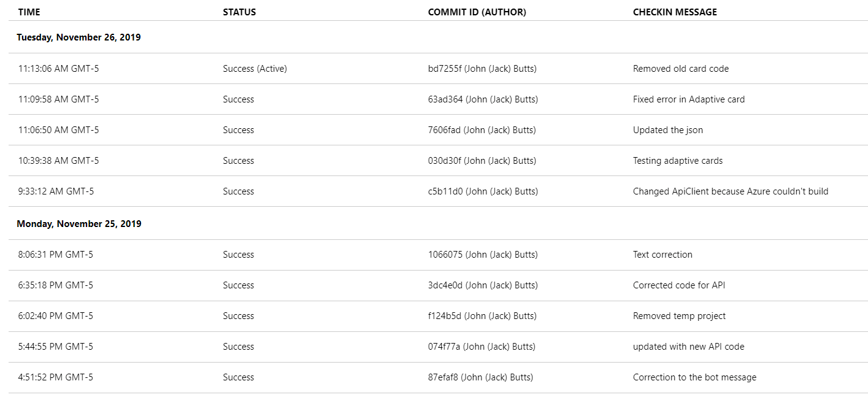Viewport: 868px width, 408px height.
Task: Click the 'Changed ApiClient because Azure couldn't build' message
Action: 731,191
